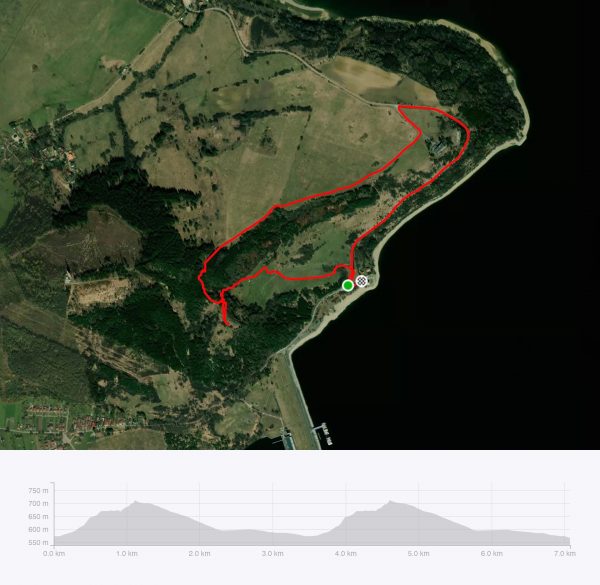Click the 6.0 km distance axis label
This screenshot has width=600, height=585.
(492, 554)
